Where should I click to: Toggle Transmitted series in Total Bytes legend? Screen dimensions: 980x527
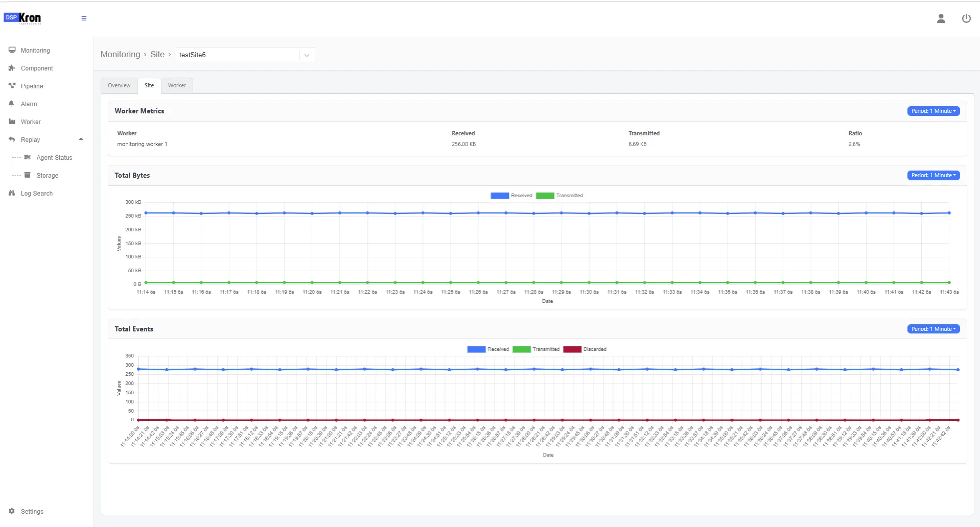[x=559, y=196]
